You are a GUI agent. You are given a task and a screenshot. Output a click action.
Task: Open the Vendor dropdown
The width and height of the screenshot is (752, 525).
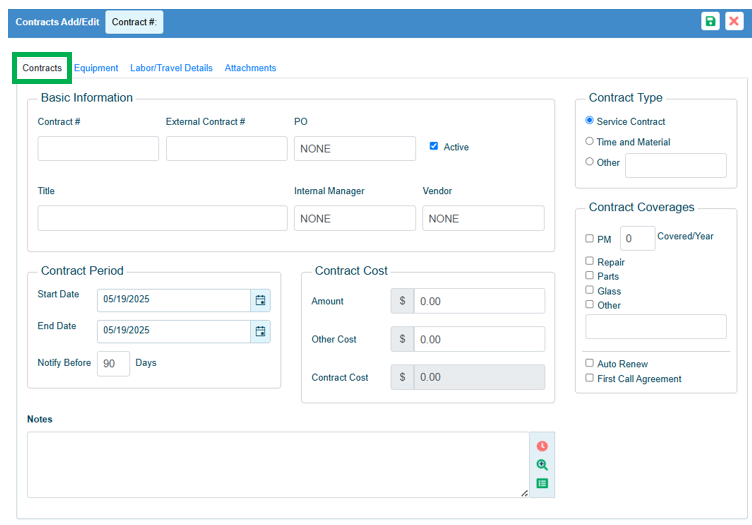(x=483, y=219)
